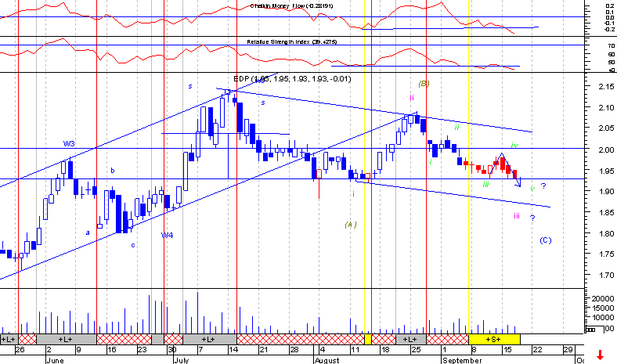
Task: Select the blue (C) wave label
Action: (546, 240)
